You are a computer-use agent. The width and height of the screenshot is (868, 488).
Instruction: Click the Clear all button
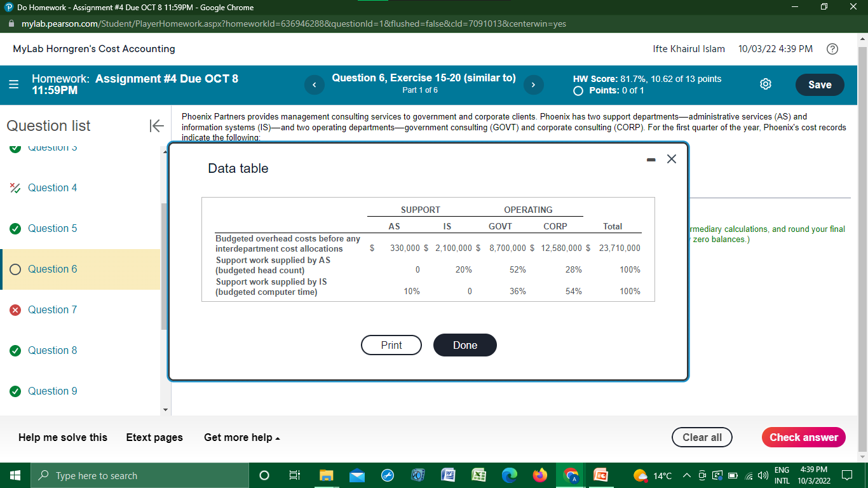click(x=702, y=437)
